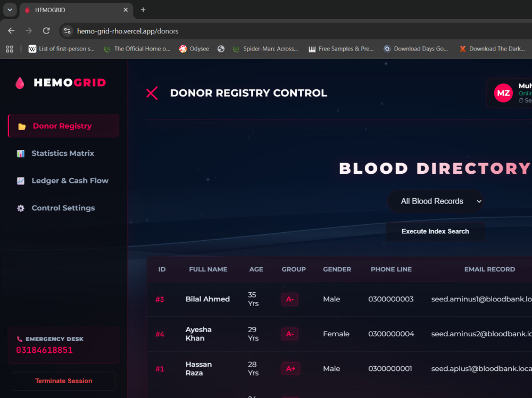Click the Terminate Session button

(63, 381)
